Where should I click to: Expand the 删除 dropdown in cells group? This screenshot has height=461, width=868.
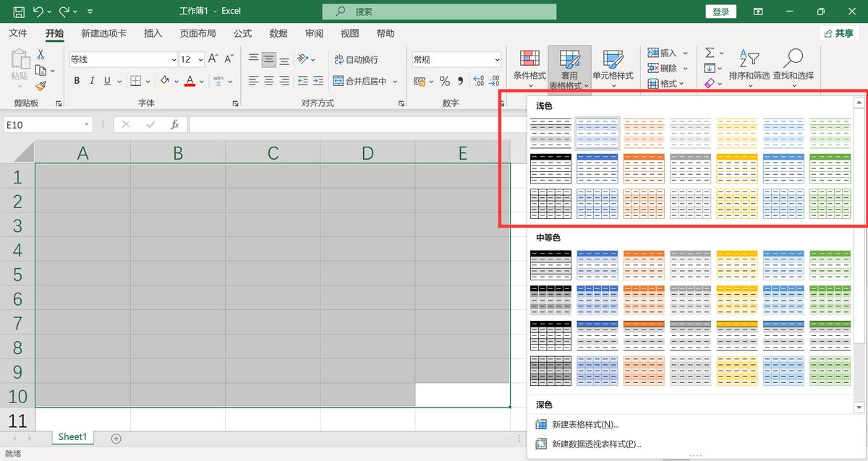pyautogui.click(x=685, y=68)
